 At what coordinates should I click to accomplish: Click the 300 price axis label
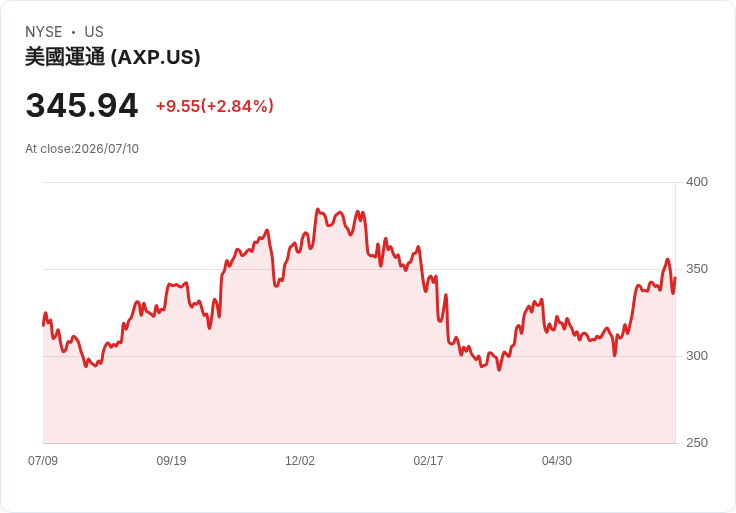(697, 356)
